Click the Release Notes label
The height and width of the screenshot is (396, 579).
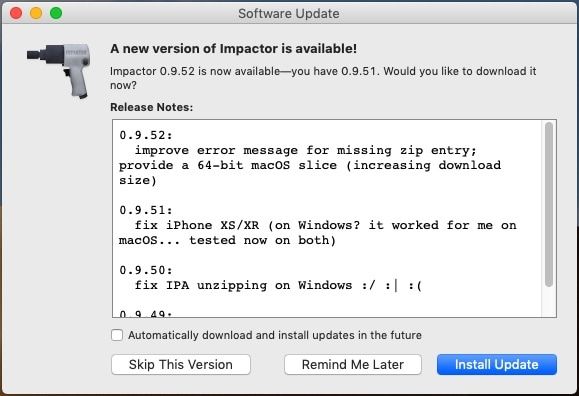[152, 107]
